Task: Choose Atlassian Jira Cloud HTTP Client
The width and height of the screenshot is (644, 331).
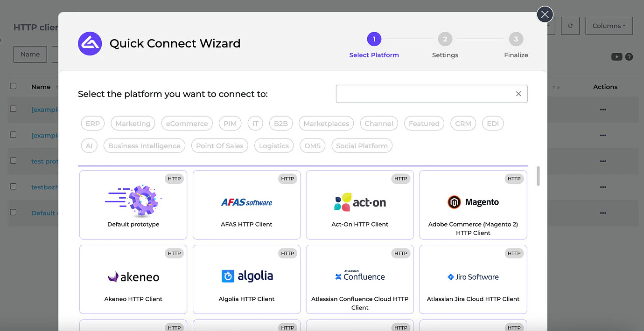Action: tap(473, 279)
